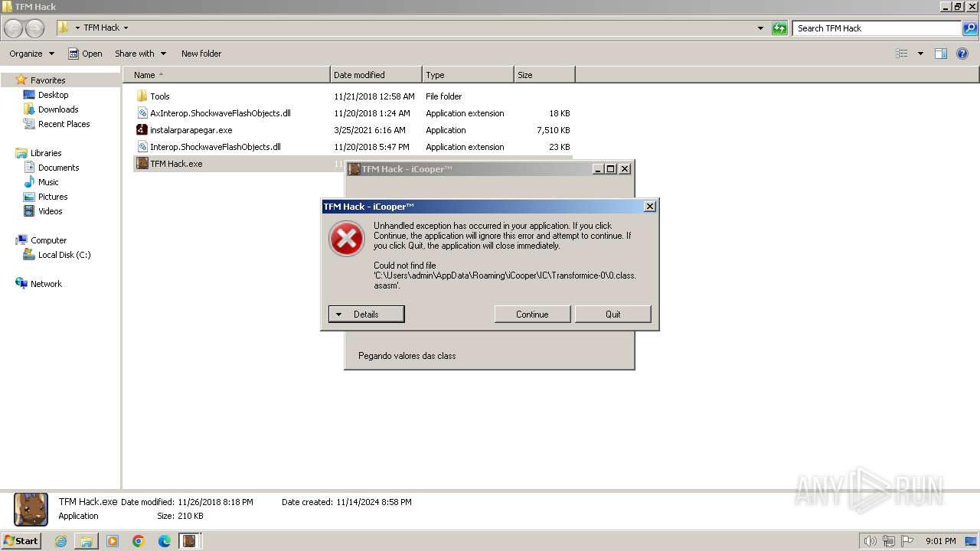Open Desktop in the navigation pane
Screen dimensions: 980x551
pos(53,95)
